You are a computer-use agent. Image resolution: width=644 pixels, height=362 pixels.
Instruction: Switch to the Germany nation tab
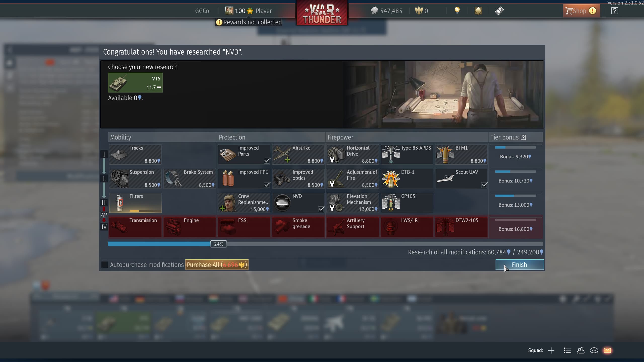tap(140, 299)
